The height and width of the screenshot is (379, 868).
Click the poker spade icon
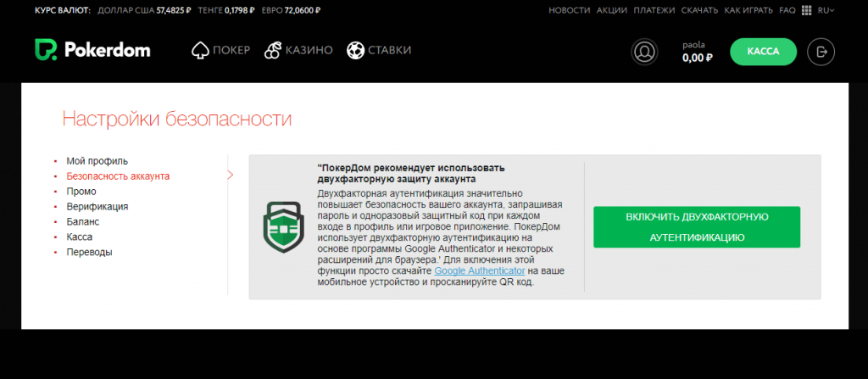coord(201,50)
